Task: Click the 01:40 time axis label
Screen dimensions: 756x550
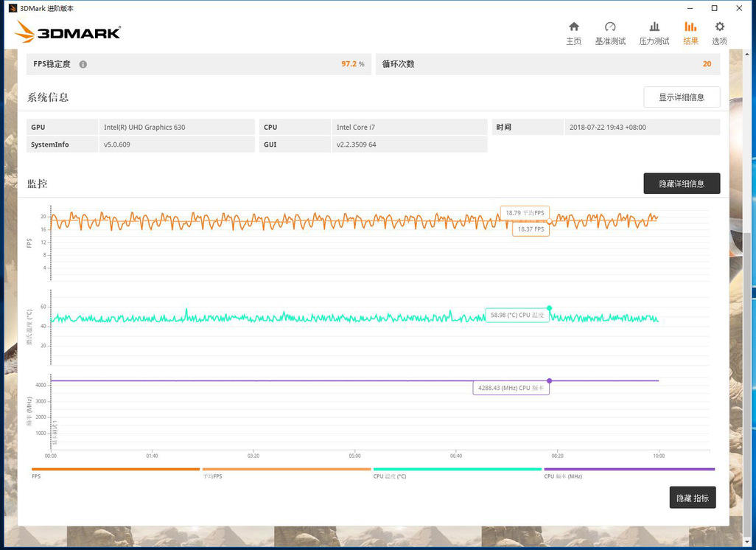Action: (152, 456)
